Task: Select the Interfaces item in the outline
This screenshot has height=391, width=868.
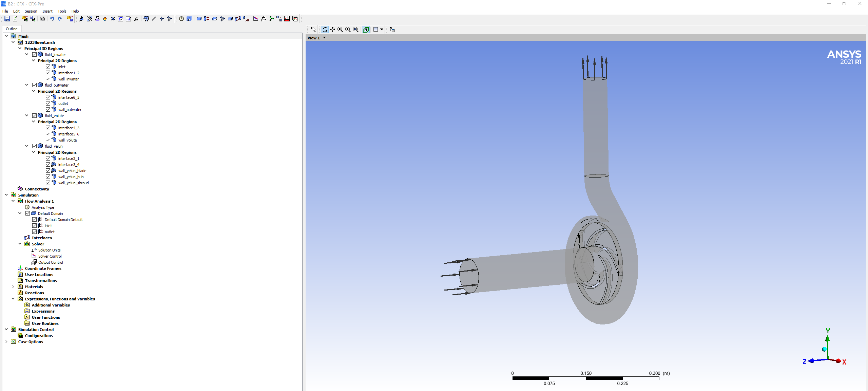Action: (x=42, y=238)
